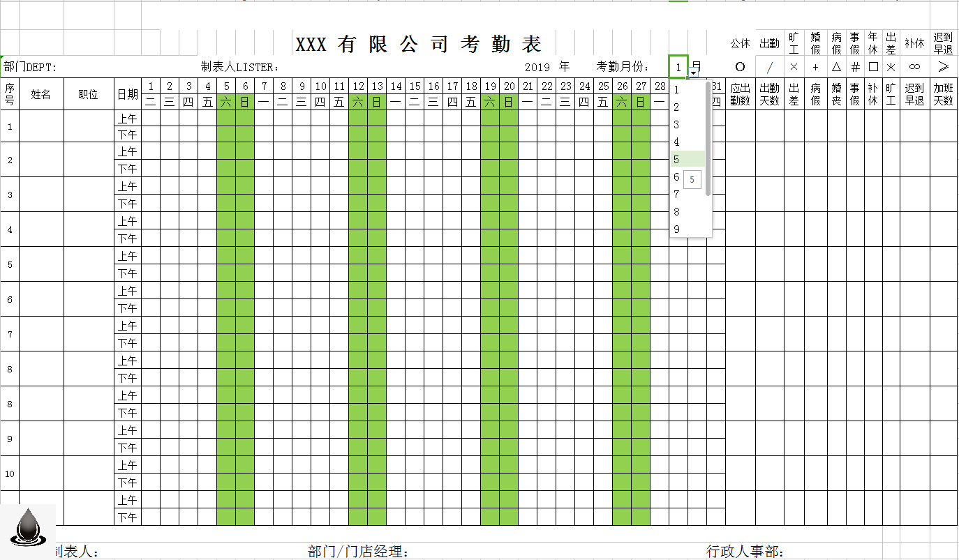Click the ⋇ business trip (出差) symbol

(x=891, y=66)
